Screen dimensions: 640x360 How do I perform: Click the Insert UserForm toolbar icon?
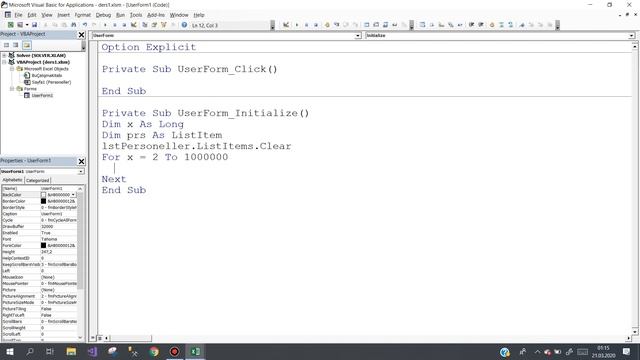(x=20, y=25)
